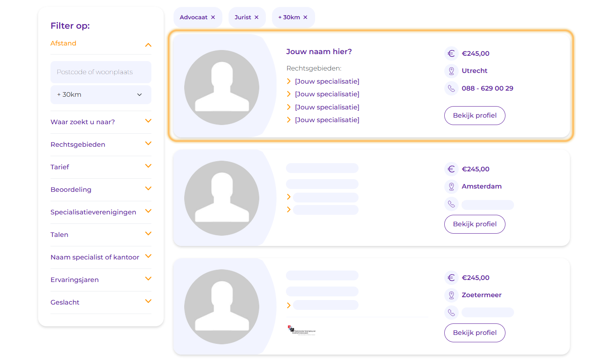Click the phone icon next to 088 - 629 00 29
608x364 pixels.
tap(451, 88)
